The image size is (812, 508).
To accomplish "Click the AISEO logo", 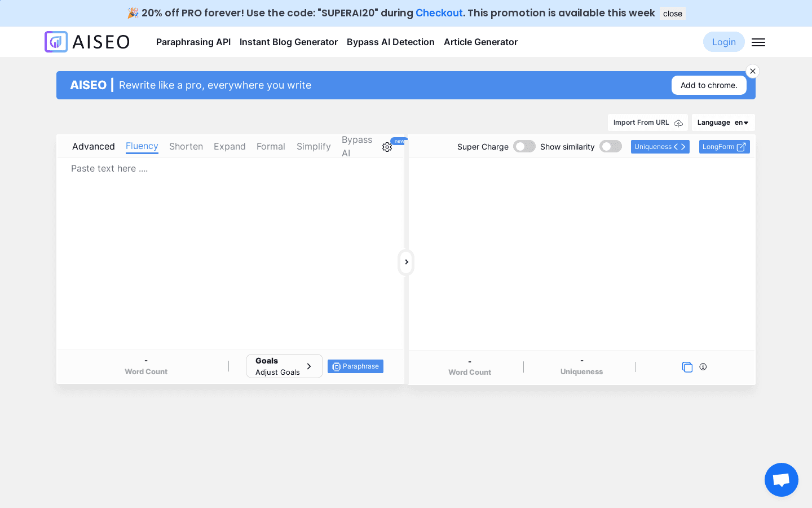I will [87, 42].
